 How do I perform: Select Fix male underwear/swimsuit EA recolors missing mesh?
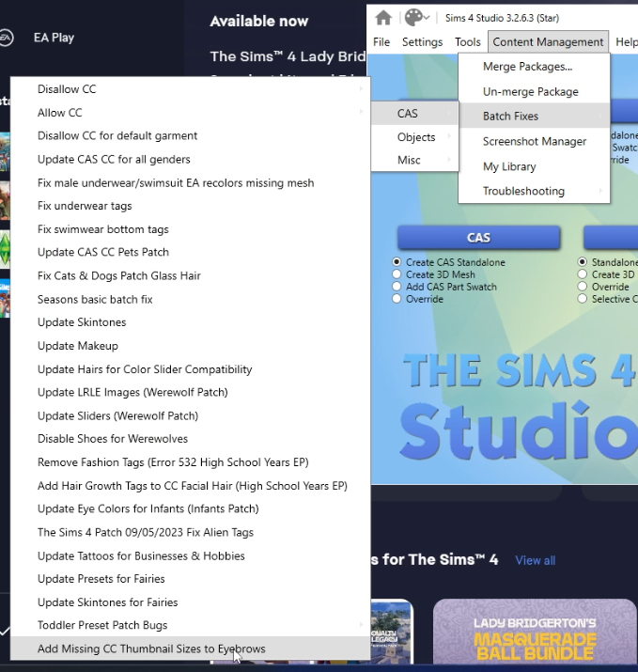(190, 183)
